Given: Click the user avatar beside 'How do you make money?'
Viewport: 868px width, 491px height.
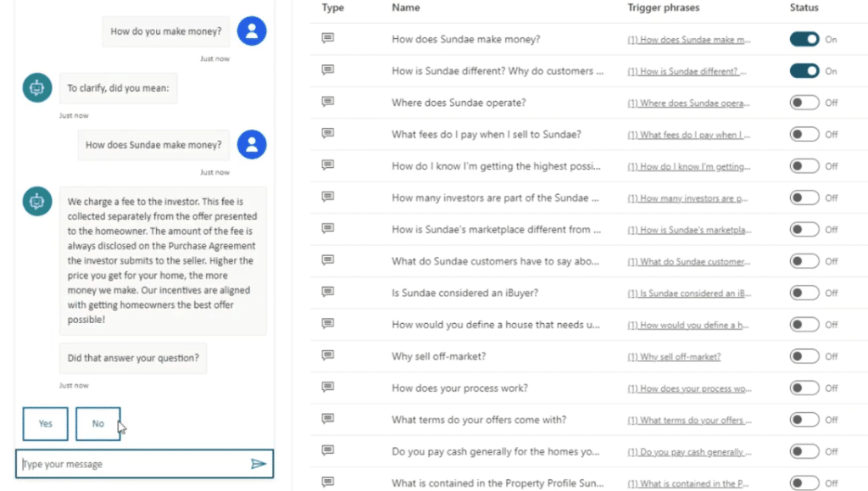Looking at the screenshot, I should [x=252, y=31].
